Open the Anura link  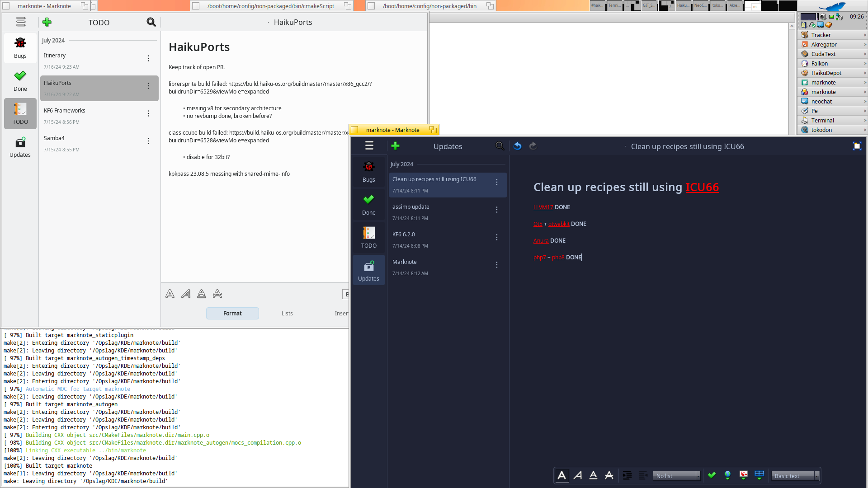541,240
